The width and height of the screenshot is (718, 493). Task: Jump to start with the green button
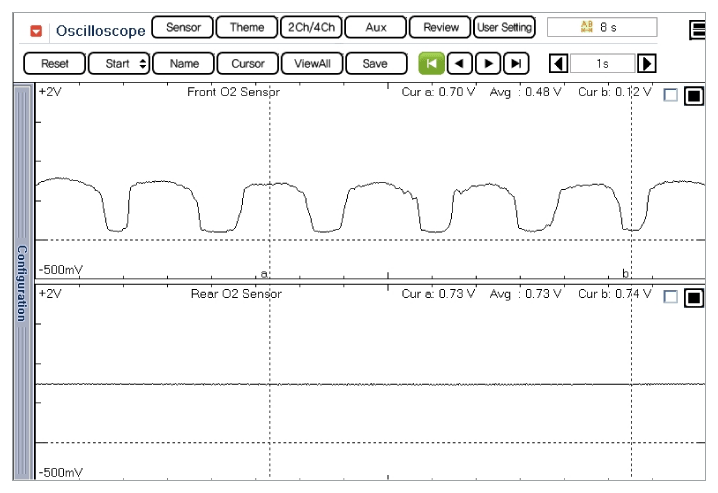[431, 63]
